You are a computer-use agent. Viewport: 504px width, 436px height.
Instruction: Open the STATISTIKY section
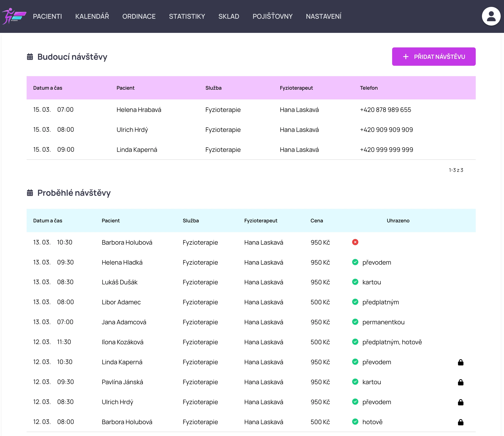187,16
